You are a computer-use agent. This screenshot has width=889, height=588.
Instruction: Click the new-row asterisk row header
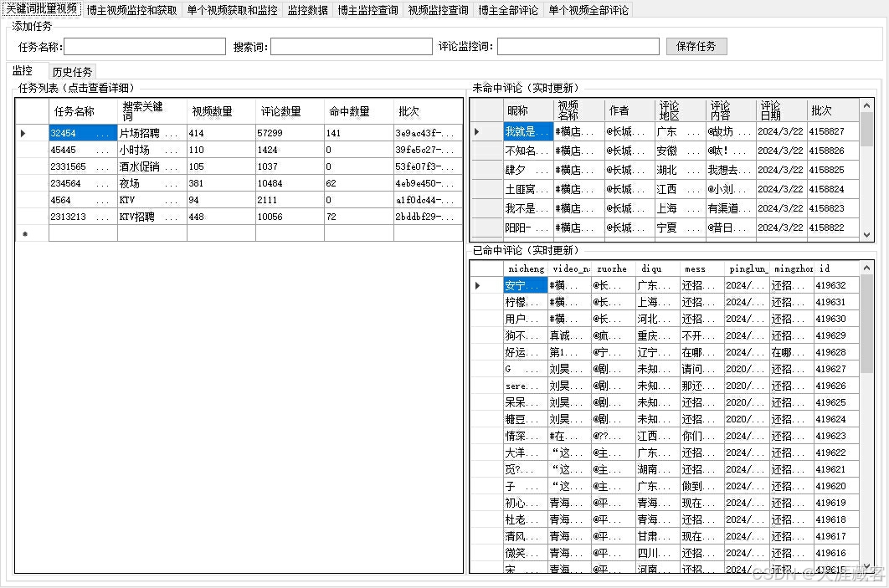pyautogui.click(x=33, y=233)
